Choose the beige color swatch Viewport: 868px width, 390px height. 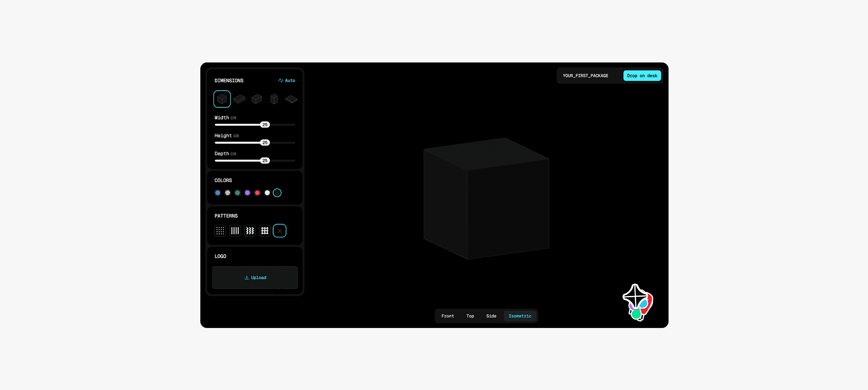point(228,193)
